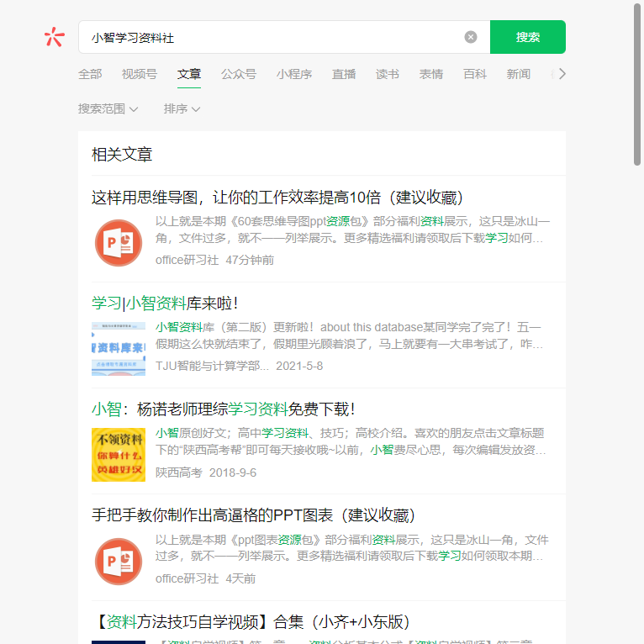The image size is (644, 644).
Task: Open the 百科 tab
Action: [475, 74]
